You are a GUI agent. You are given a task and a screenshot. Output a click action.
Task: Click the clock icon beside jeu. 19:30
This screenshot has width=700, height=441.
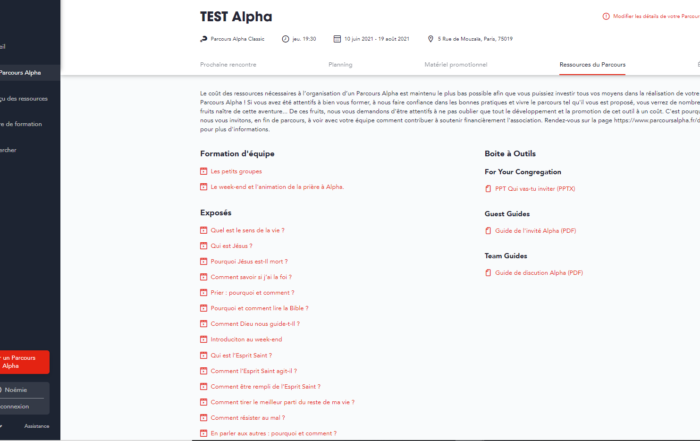[285, 39]
